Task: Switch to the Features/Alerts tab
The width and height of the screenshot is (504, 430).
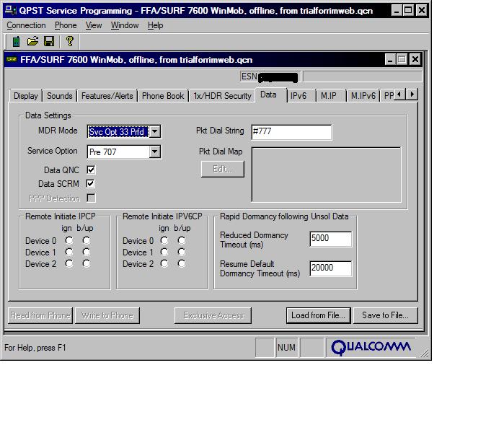Action: 107,96
